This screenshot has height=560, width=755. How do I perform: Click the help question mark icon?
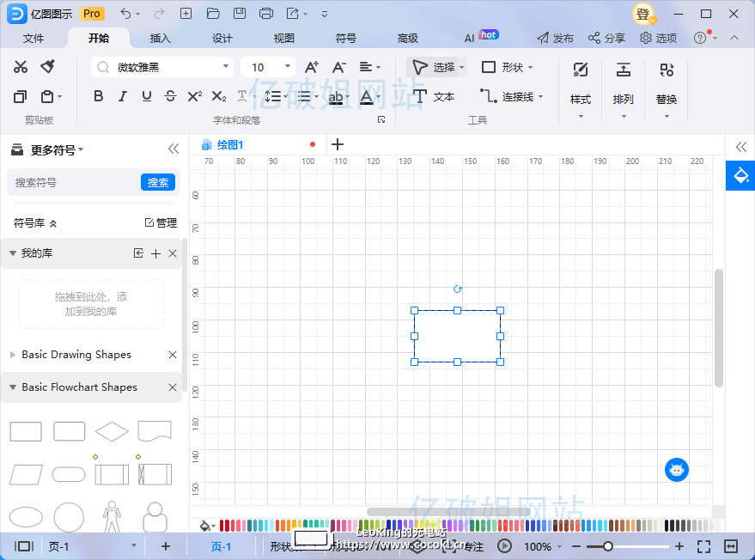click(x=700, y=38)
